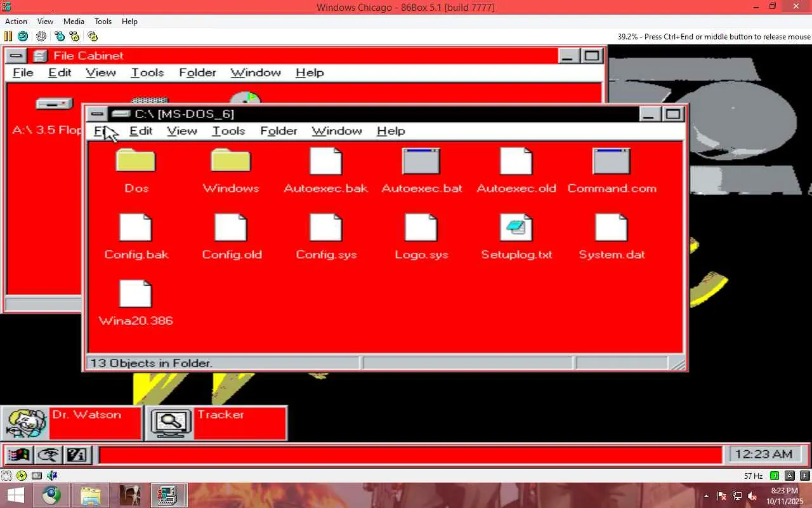Open Folder menu in the C:\ window
Viewport: 812px width, 508px height.
[x=278, y=131]
